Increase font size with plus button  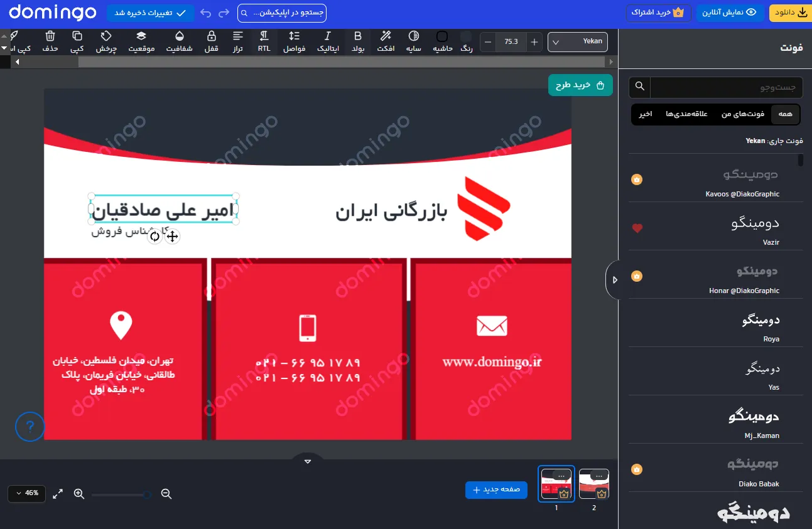pos(534,42)
